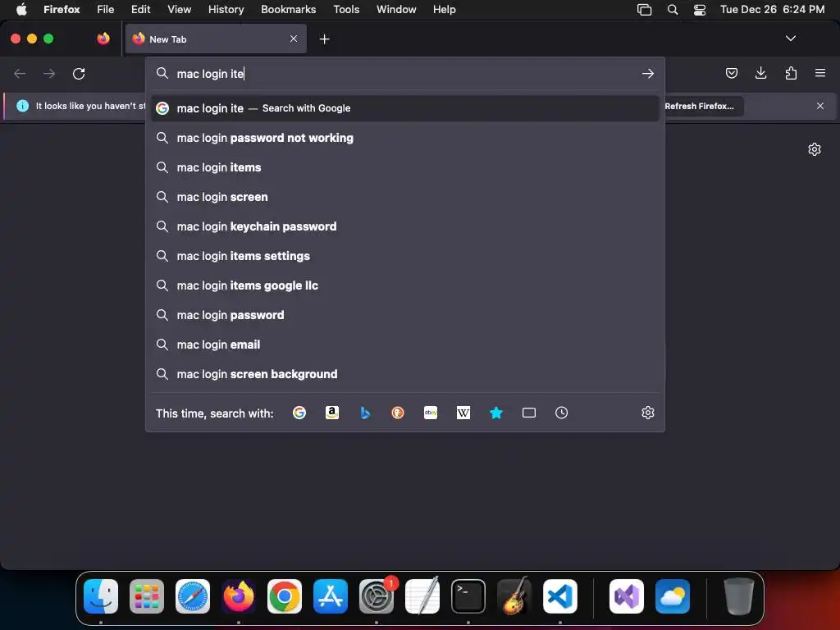Viewport: 840px width, 630px height.
Task: Dismiss the Refresh Firefox notification bar
Action: pos(819,106)
